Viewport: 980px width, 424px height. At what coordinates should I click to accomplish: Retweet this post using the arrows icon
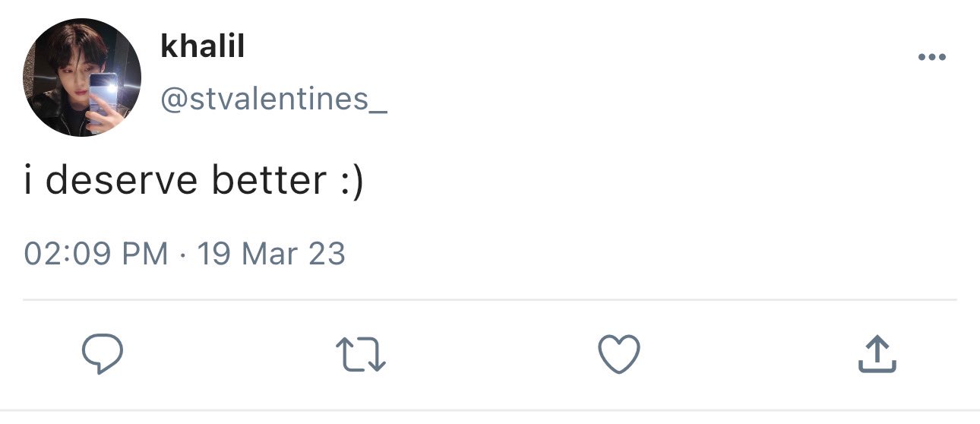tap(361, 355)
